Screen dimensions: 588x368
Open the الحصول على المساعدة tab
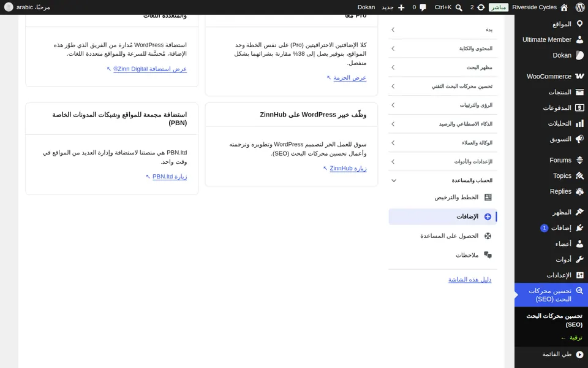tap(443, 236)
